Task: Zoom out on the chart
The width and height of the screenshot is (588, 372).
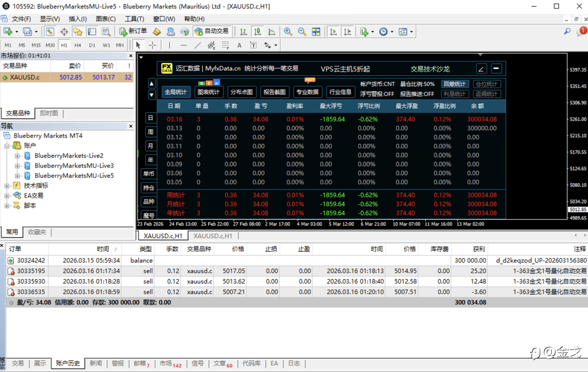Action: tap(302, 32)
